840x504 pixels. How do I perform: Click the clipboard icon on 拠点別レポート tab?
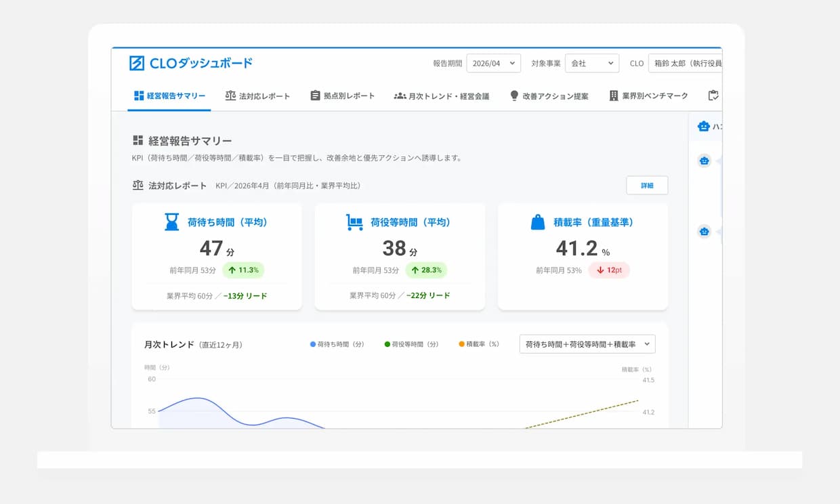pyautogui.click(x=315, y=96)
